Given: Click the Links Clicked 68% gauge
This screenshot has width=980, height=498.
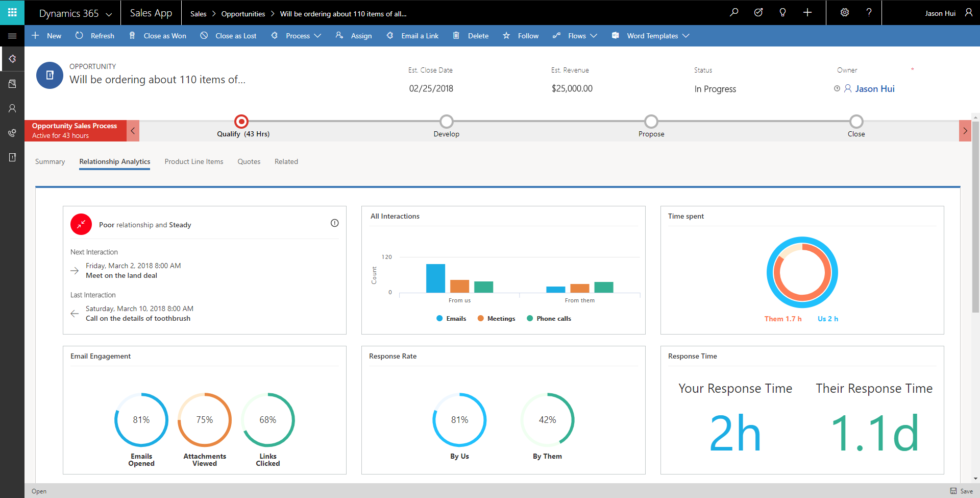Looking at the screenshot, I should point(268,420).
